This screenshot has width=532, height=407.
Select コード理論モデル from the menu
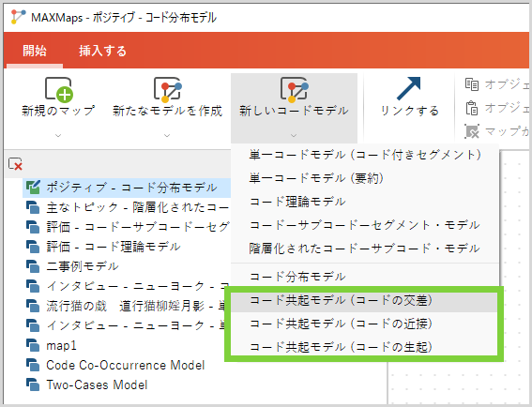click(365, 202)
